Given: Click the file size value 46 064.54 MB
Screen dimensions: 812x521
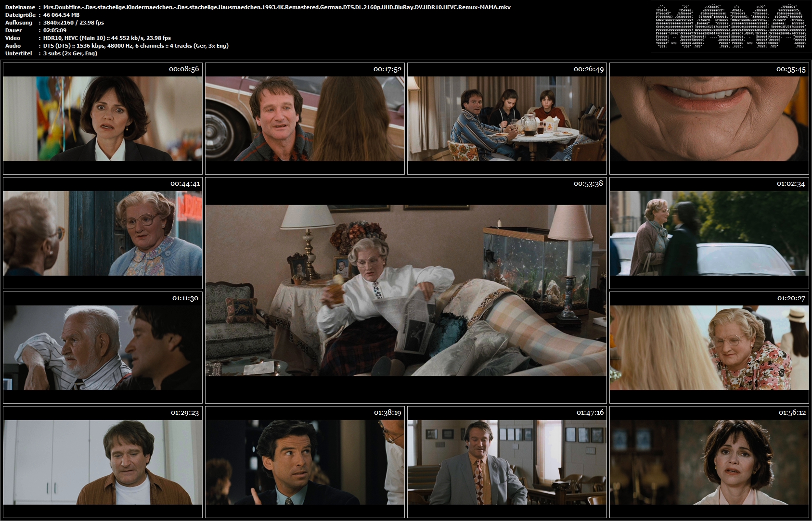Looking at the screenshot, I should (61, 15).
